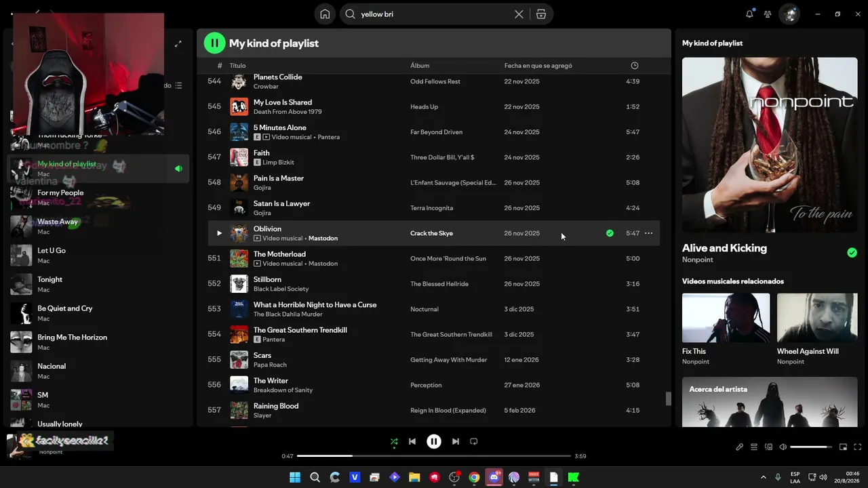This screenshot has width=868, height=488.
Task: Sort playlist by the Álbum column
Action: tap(420, 66)
